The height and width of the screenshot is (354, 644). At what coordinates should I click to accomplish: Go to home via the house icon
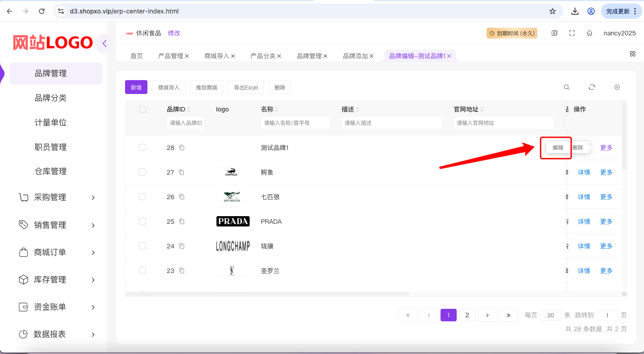589,33
